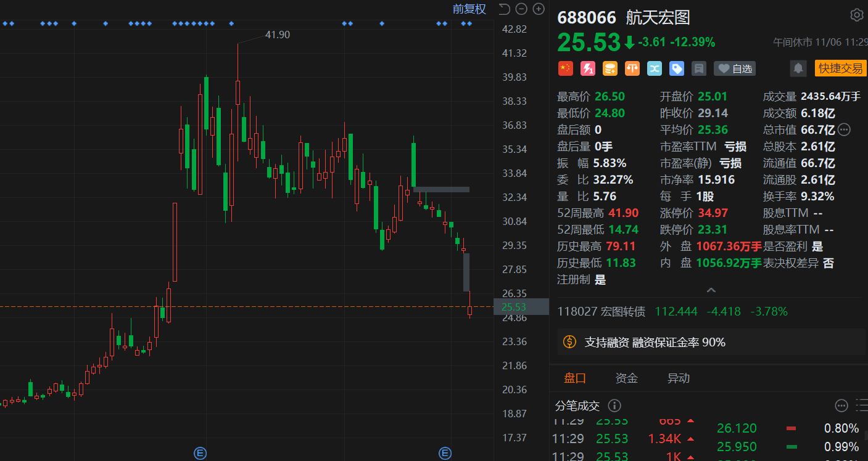Click 最低价 value 24.80
Image resolution: width=868 pixels, height=461 pixels.
click(610, 113)
